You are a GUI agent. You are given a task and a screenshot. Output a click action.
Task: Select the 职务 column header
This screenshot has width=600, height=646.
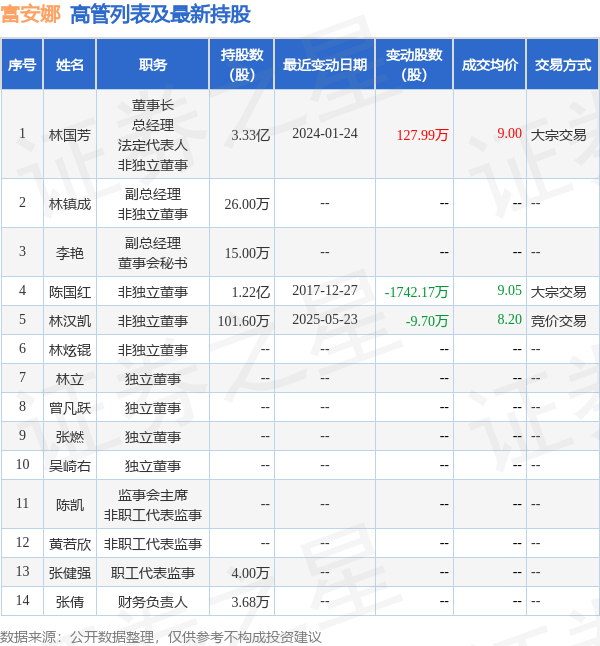(x=153, y=65)
